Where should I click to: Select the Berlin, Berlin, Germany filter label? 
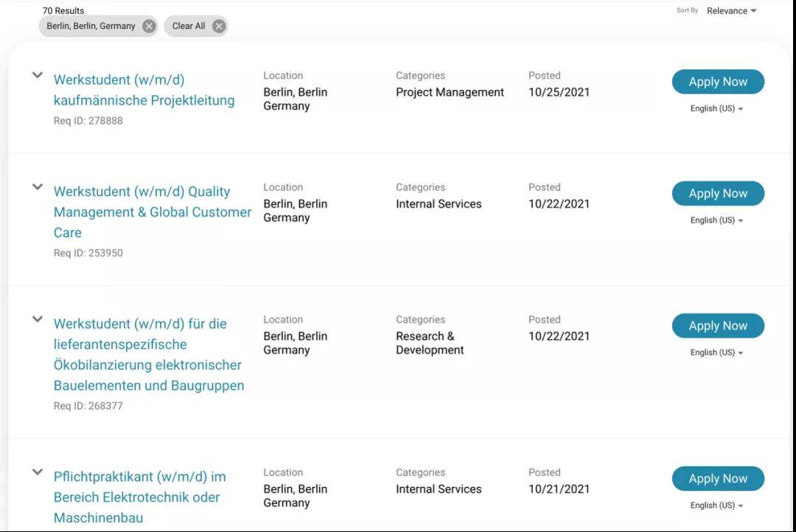91,26
